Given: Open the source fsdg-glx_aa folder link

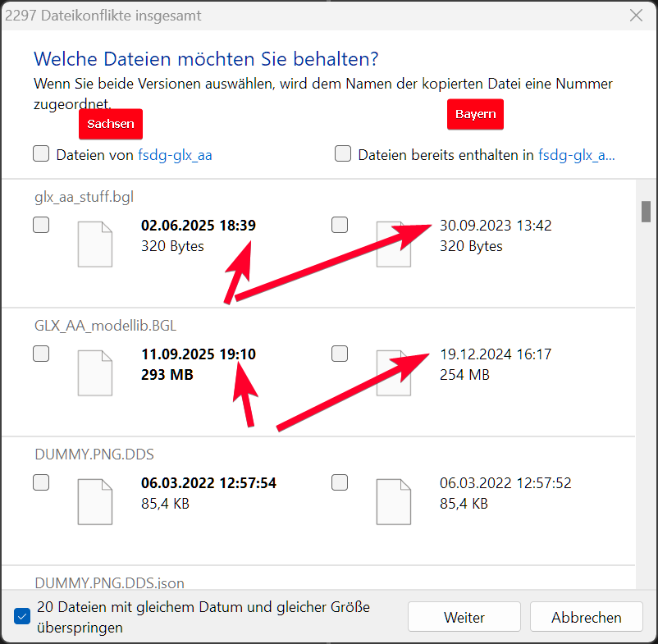Looking at the screenshot, I should click(175, 154).
